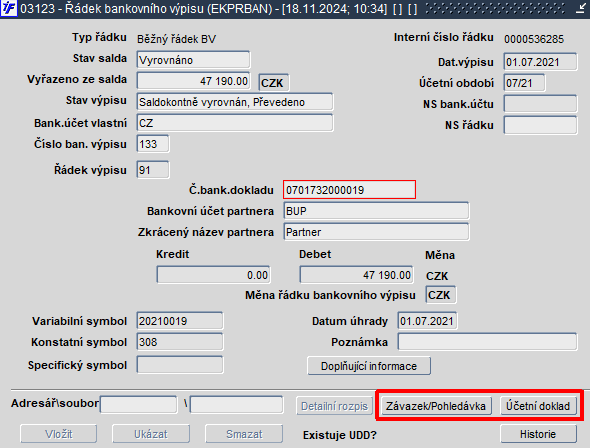Click Měna řádku bankovního výpisu CZK box
The image size is (590, 448).
point(441,295)
